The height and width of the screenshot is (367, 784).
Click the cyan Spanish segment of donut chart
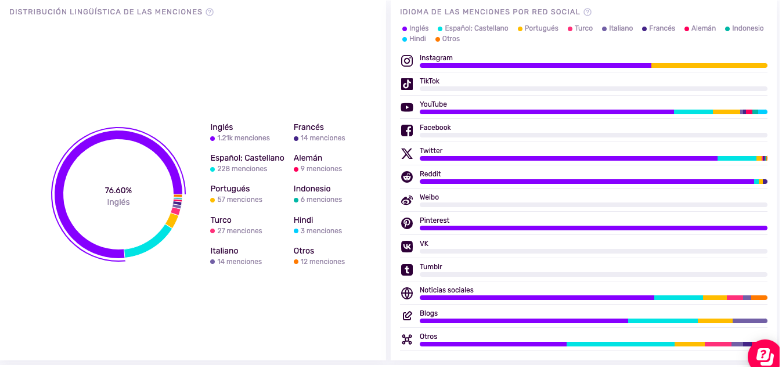pos(150,244)
